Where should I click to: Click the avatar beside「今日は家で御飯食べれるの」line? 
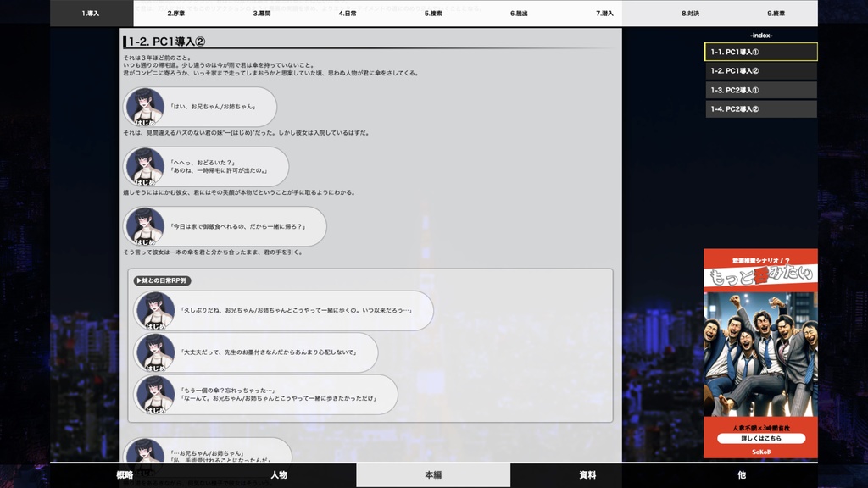pos(146,226)
